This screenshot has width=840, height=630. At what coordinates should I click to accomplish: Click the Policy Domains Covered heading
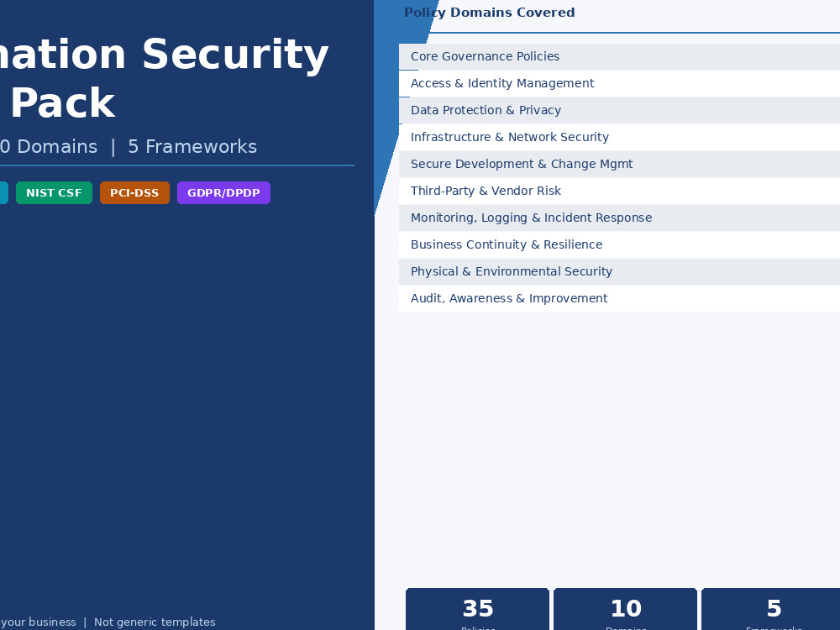click(489, 13)
